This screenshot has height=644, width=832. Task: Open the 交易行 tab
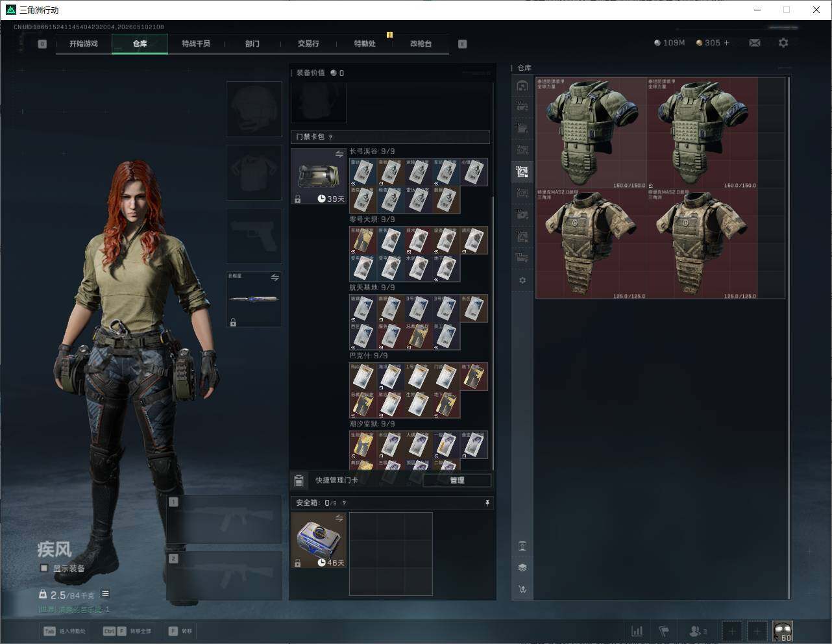click(x=308, y=43)
